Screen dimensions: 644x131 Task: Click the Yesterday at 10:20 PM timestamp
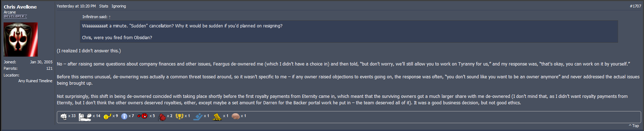76,6
